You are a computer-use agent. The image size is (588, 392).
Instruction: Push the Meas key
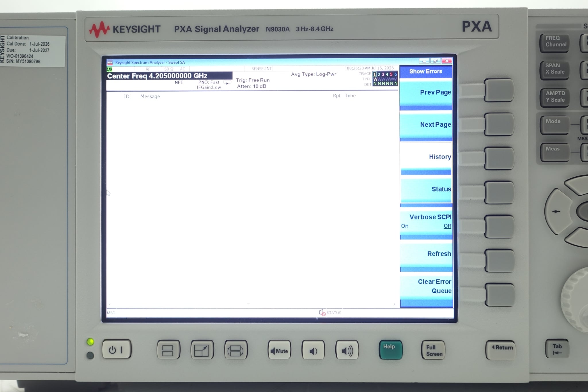tap(554, 152)
